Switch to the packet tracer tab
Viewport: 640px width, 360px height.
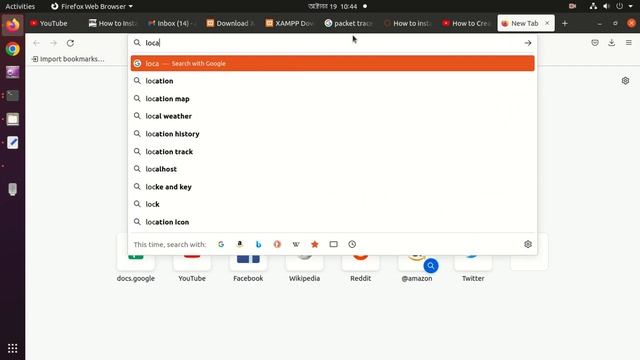[x=349, y=23]
